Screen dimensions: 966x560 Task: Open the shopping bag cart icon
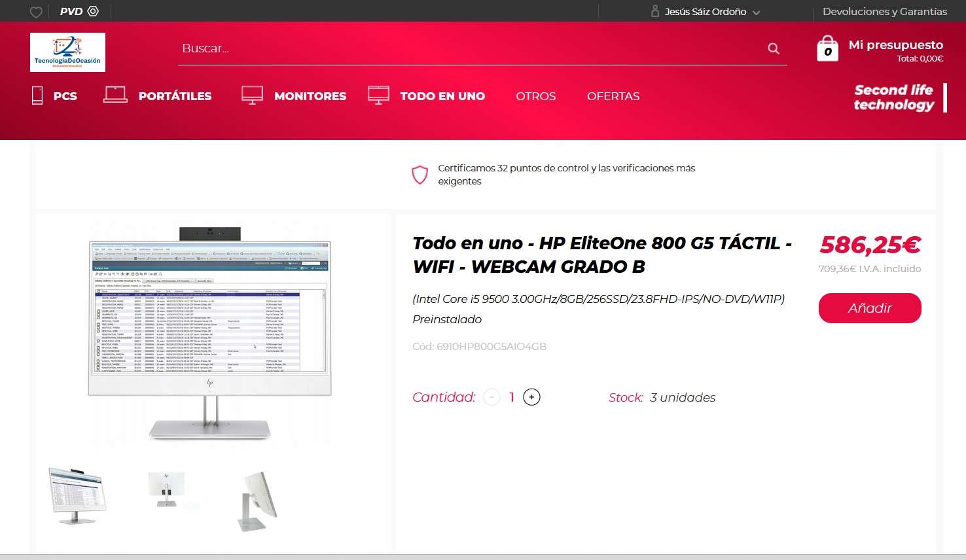[827, 49]
